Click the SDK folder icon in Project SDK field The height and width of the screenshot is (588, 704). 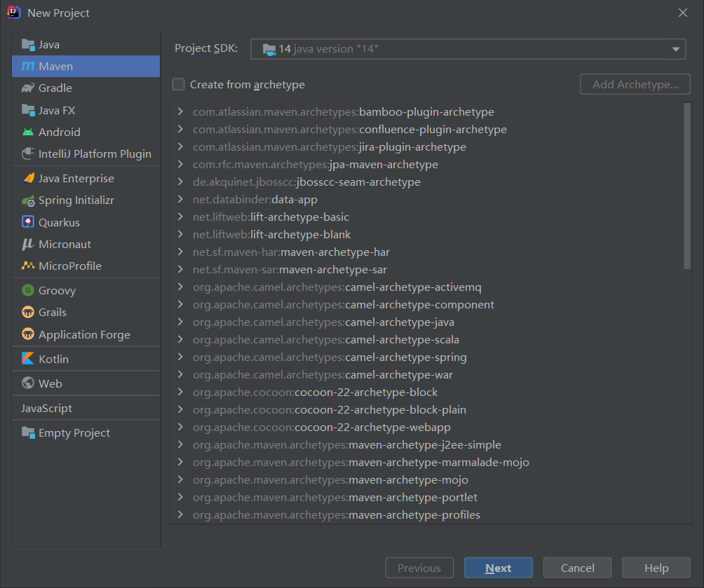(x=269, y=49)
